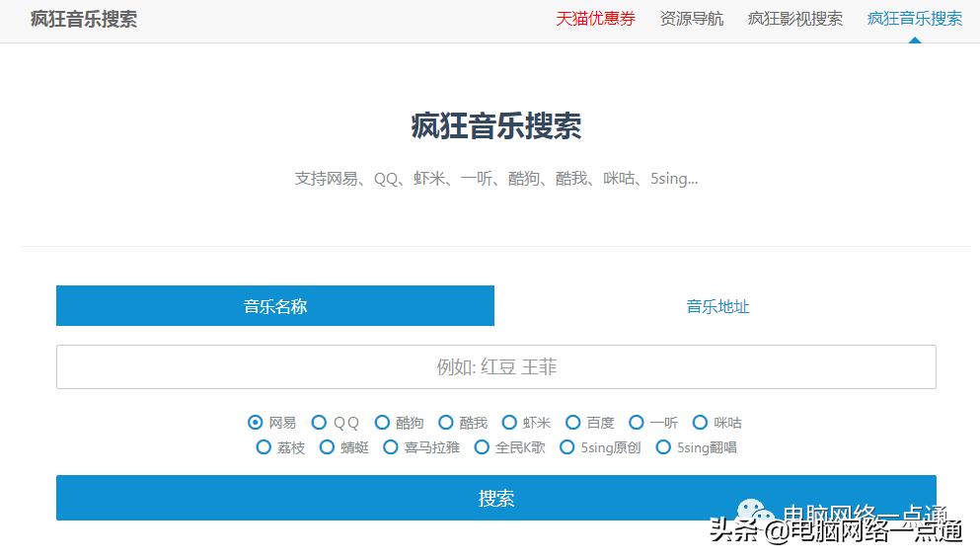Viewport: 980px width, 560px height.
Task: Switch to the 音乐地址 tab
Action: 717,306
